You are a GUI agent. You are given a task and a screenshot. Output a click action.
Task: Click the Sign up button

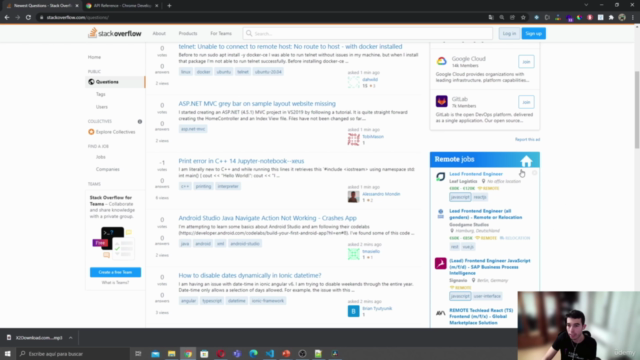click(533, 33)
